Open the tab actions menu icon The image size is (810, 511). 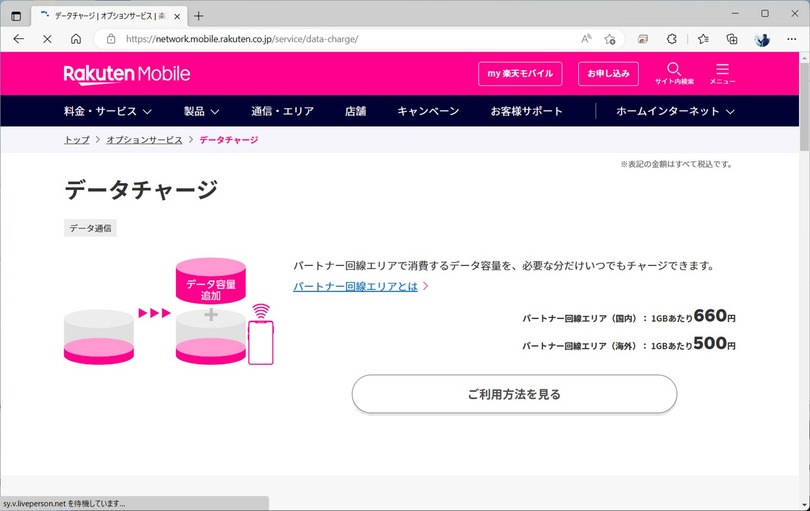pos(16,16)
